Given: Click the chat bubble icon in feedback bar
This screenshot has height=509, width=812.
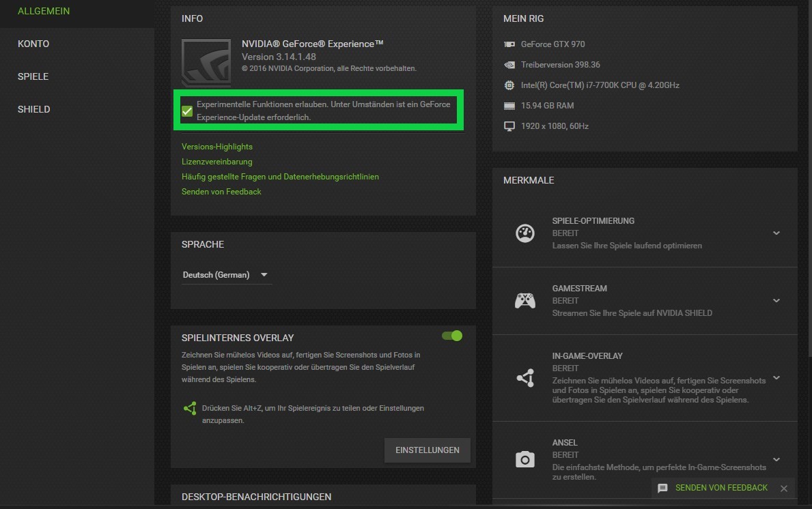Looking at the screenshot, I should (x=662, y=489).
